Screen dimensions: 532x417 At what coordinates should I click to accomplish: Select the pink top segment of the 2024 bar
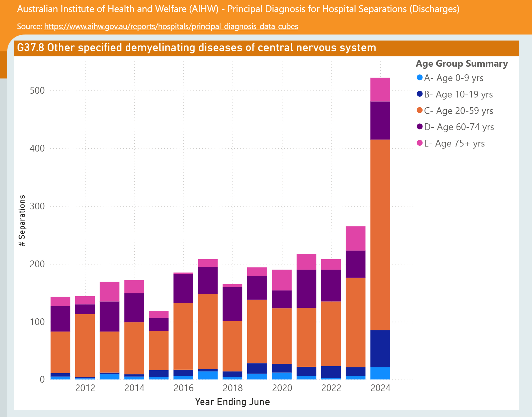(380, 90)
